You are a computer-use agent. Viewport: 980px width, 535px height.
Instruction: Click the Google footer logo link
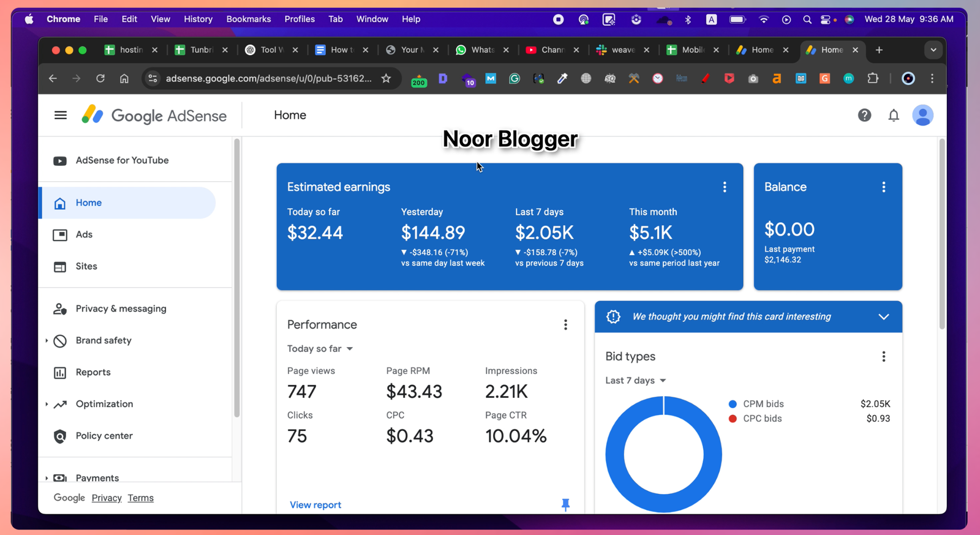69,498
